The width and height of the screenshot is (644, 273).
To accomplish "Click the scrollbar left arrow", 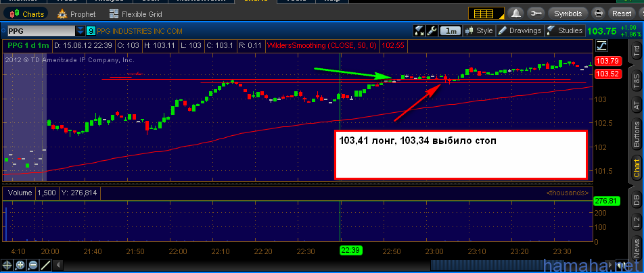I will coord(58,265).
